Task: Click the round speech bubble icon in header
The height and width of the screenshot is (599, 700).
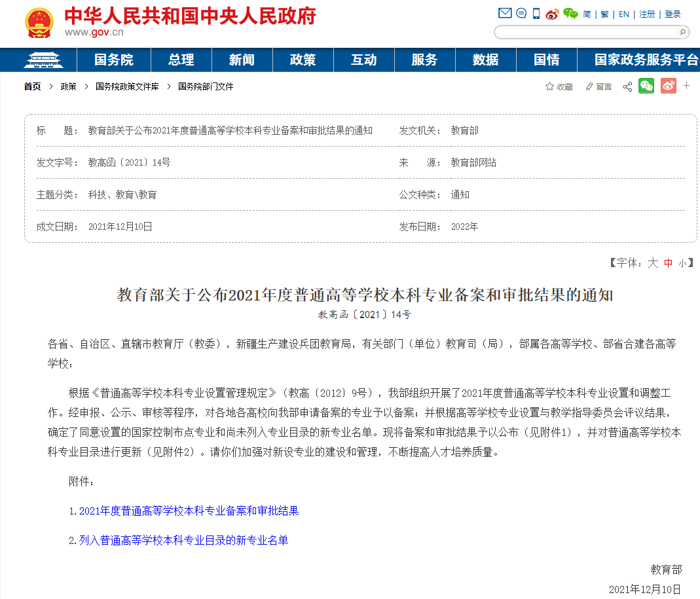Action: (521, 13)
